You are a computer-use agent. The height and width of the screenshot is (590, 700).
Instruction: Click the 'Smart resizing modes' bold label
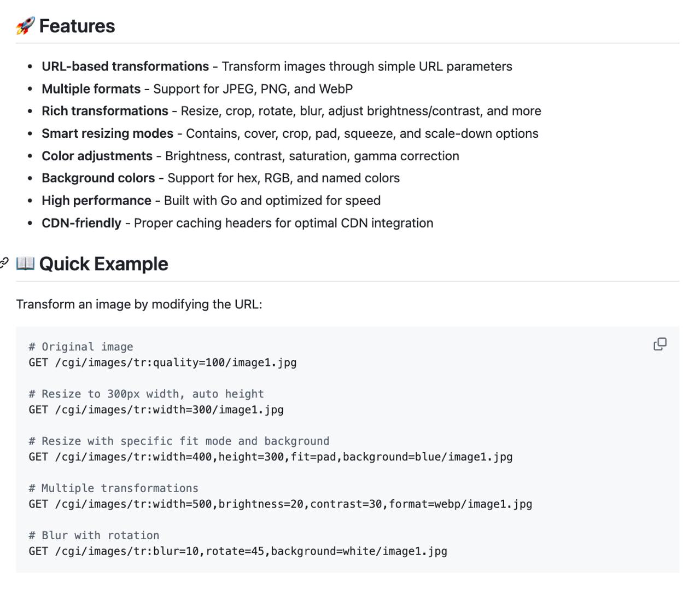[107, 133]
